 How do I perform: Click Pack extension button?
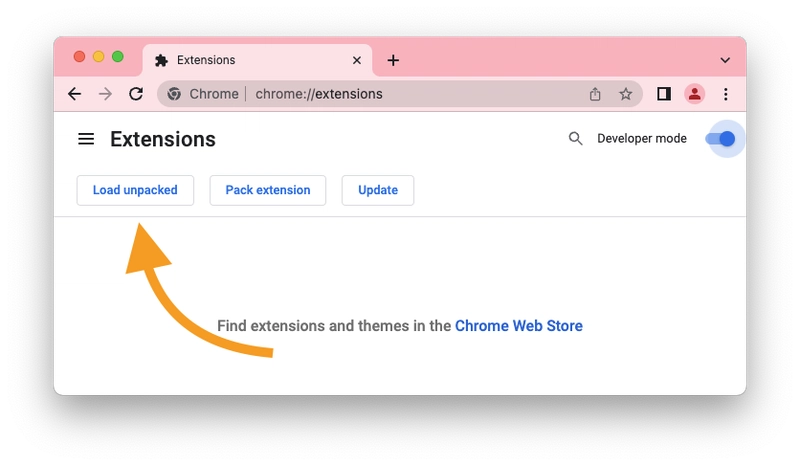[x=268, y=190]
